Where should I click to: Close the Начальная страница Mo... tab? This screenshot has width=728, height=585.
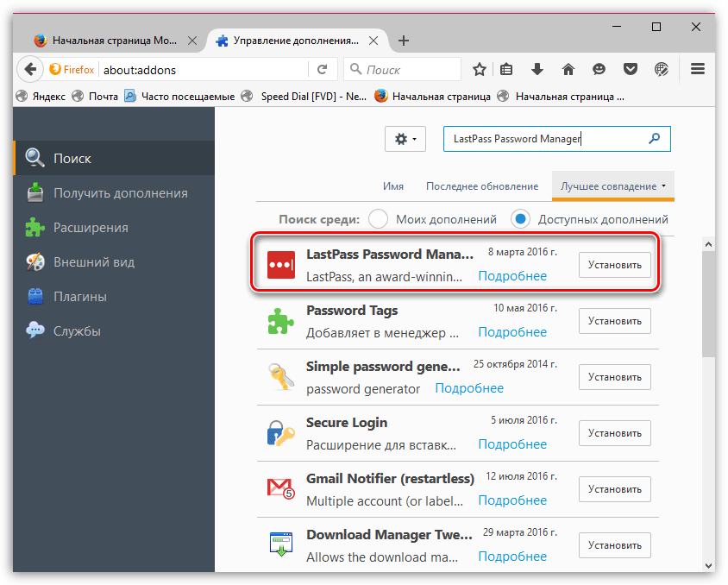coord(192,41)
